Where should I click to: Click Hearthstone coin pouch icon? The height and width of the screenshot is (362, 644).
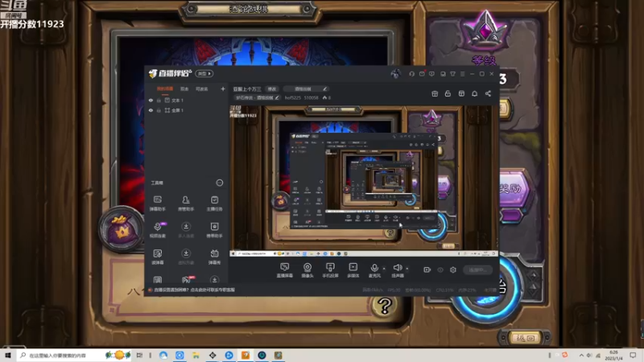[x=122, y=229]
